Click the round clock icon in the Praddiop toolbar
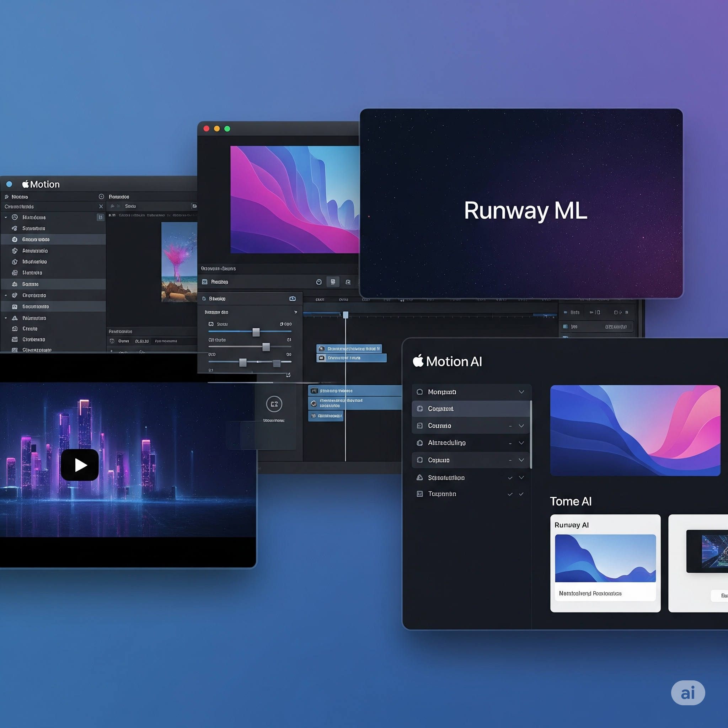 [x=319, y=282]
